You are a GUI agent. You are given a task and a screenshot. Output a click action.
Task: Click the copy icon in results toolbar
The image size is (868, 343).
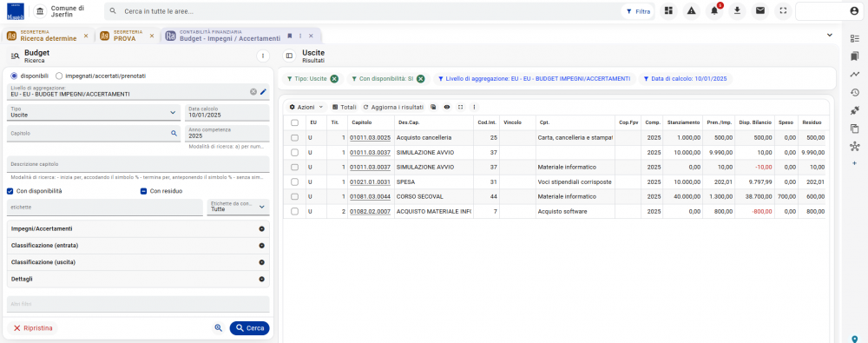[x=433, y=107]
